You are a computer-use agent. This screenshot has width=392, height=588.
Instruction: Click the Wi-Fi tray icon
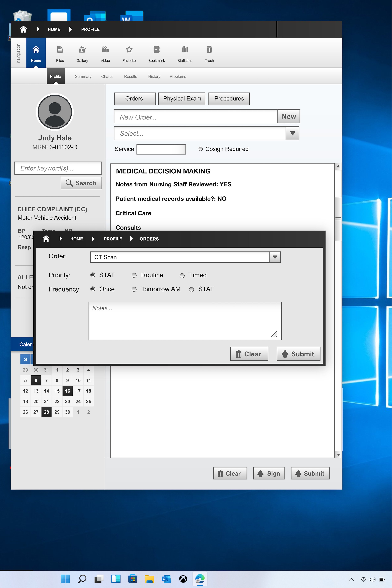(363, 580)
